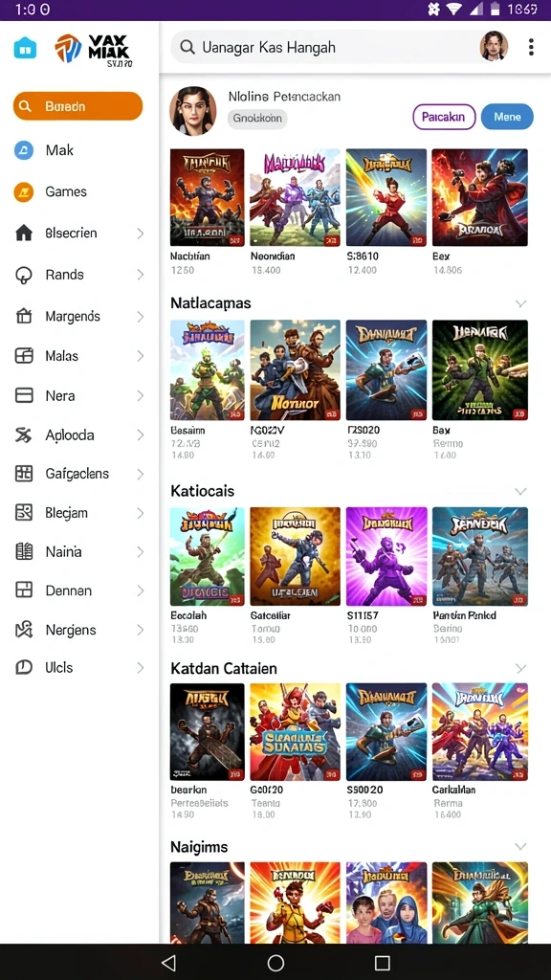The height and width of the screenshot is (980, 551).
Task: Click the Blecjam sidebar icon
Action: 24,513
